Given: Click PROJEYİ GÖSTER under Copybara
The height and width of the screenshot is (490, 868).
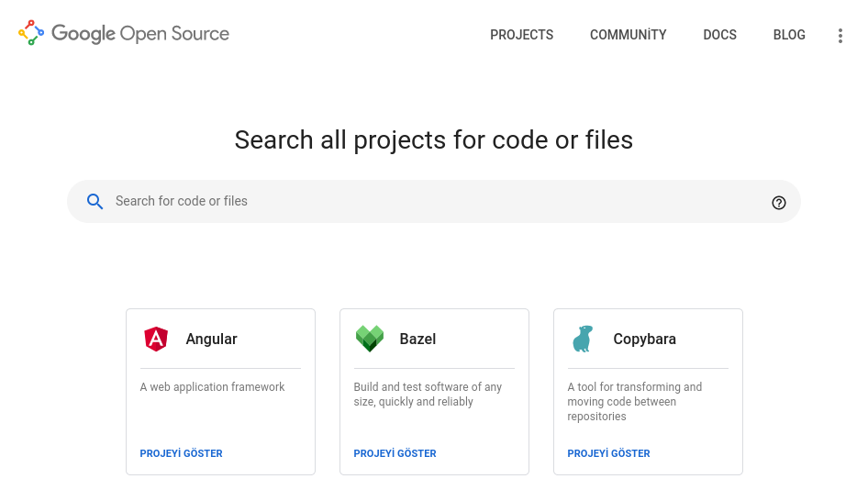Looking at the screenshot, I should [x=608, y=453].
